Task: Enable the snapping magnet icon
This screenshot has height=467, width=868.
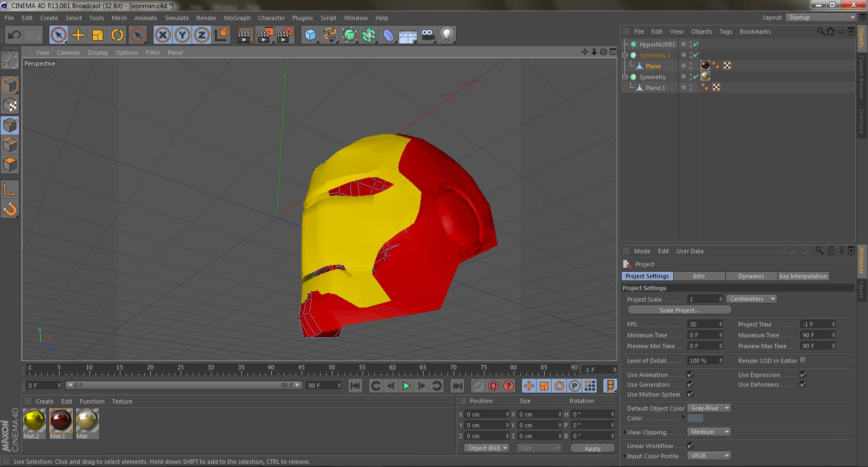Action: [10, 209]
